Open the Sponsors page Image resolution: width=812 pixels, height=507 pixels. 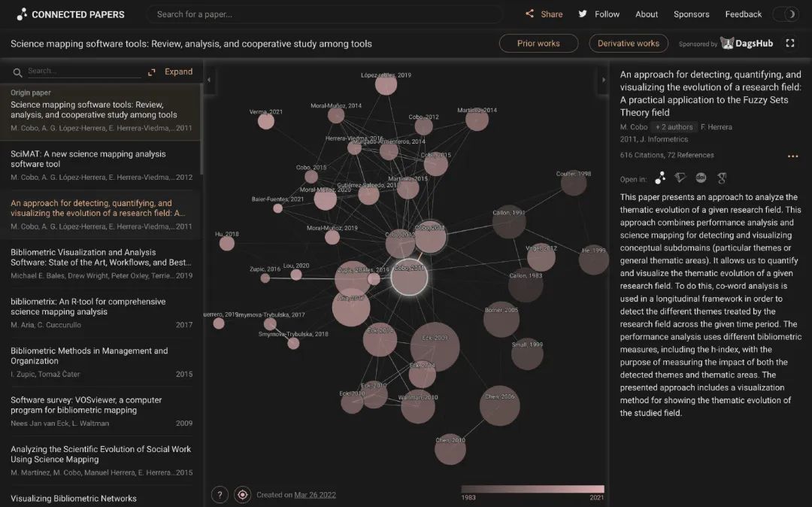pyautogui.click(x=691, y=14)
